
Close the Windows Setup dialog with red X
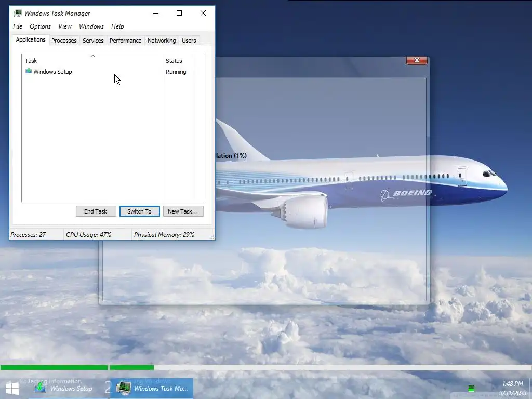417,60
